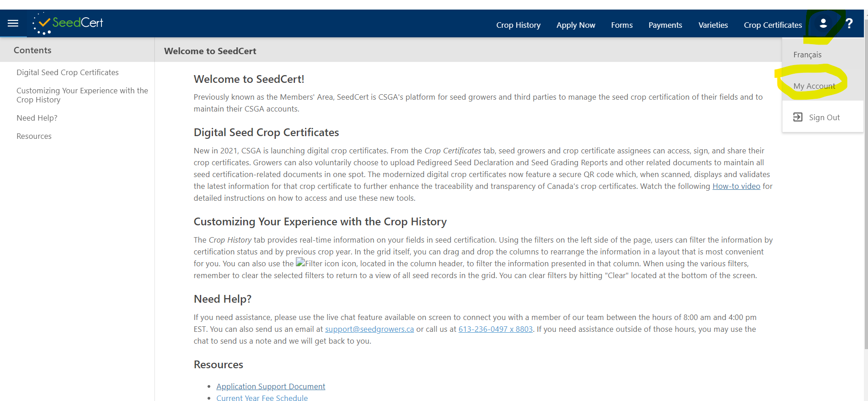The height and width of the screenshot is (401, 868).
Task: Select My Account from dropdown
Action: (814, 86)
